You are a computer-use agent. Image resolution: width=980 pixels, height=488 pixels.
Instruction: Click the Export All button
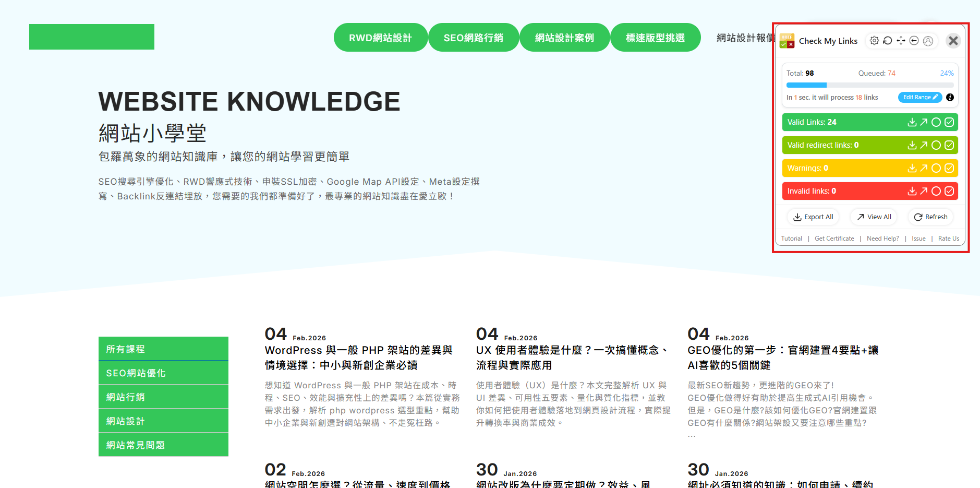pos(813,217)
